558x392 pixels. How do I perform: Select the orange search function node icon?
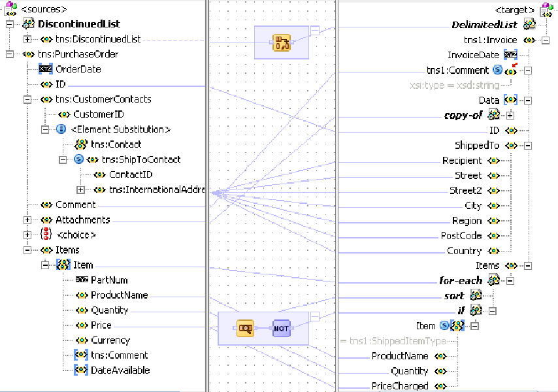pyautogui.click(x=245, y=329)
